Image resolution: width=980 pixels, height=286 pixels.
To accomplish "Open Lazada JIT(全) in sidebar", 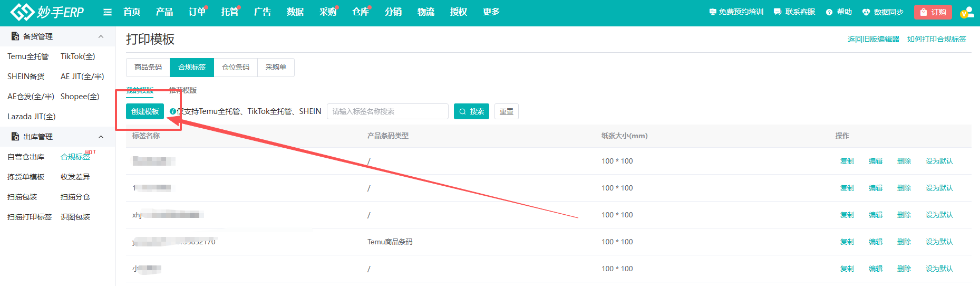I will pyautogui.click(x=32, y=117).
